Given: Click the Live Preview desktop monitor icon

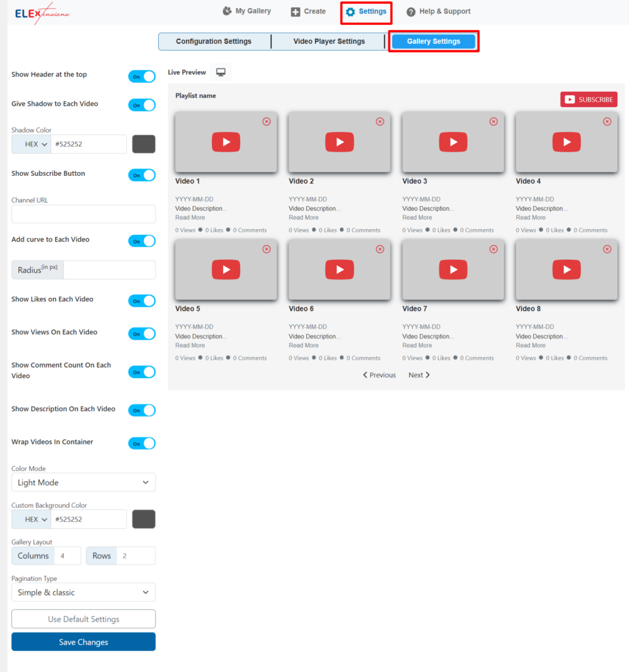Looking at the screenshot, I should point(220,72).
